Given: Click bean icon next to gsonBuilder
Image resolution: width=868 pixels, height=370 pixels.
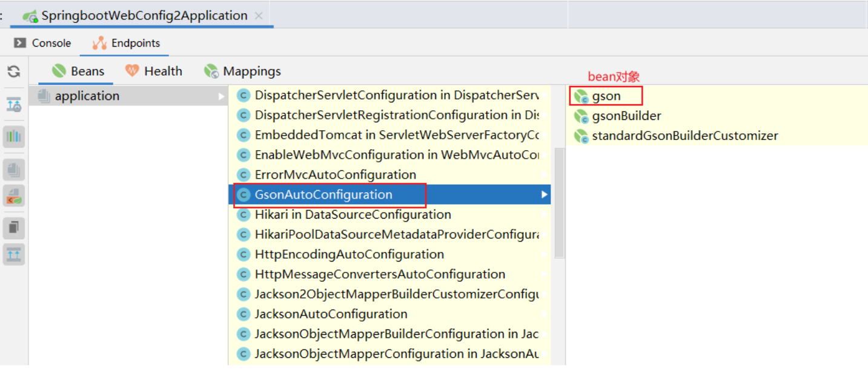Looking at the screenshot, I should coord(581,116).
